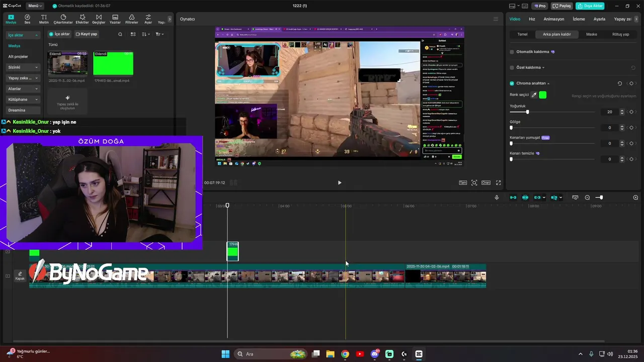
Task: Click the Dışa Aktar export button
Action: tap(590, 6)
